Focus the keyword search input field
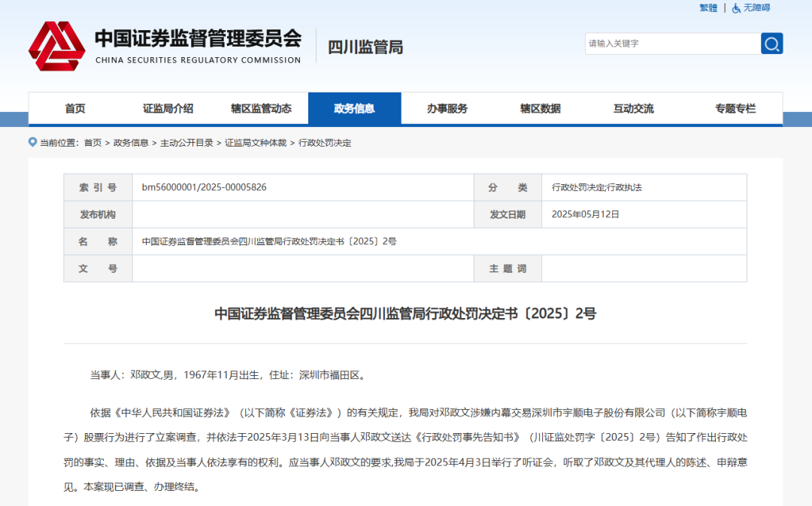The height and width of the screenshot is (506, 812). coord(673,44)
